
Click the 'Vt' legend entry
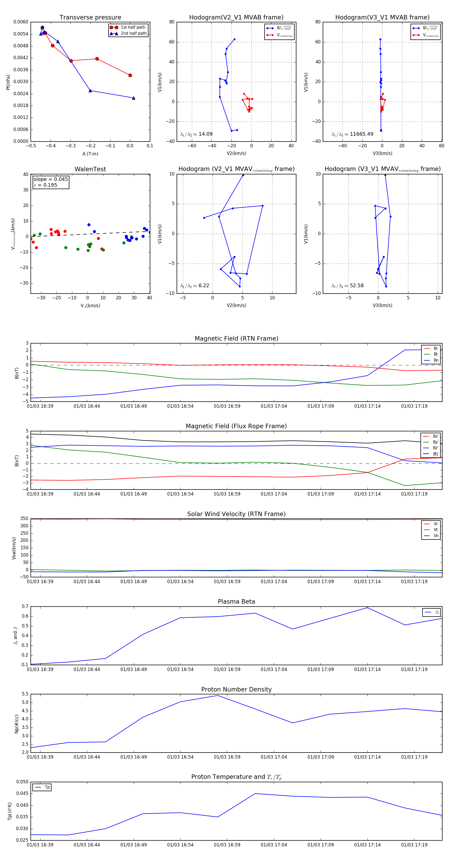pyautogui.click(x=431, y=530)
